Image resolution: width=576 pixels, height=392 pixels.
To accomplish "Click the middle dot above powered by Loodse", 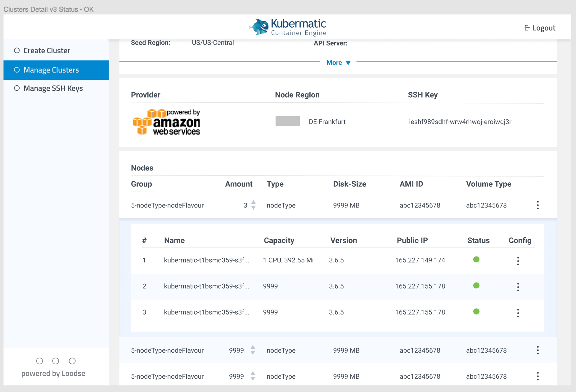I will click(x=56, y=361).
